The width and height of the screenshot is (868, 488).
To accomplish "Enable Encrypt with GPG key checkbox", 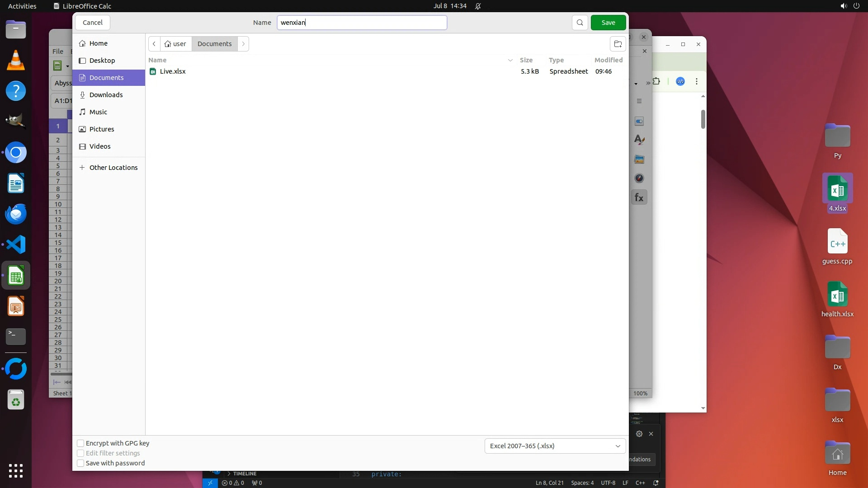I will [x=80, y=443].
